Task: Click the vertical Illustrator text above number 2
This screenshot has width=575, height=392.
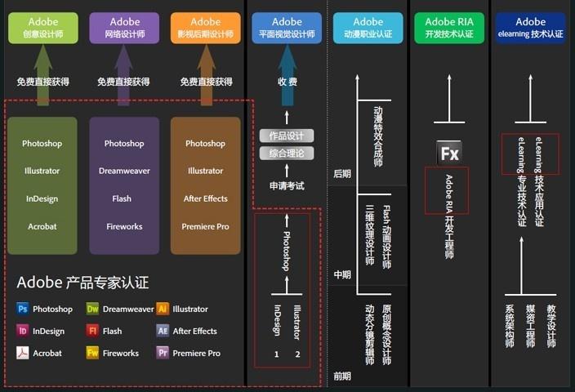Action: (x=297, y=323)
